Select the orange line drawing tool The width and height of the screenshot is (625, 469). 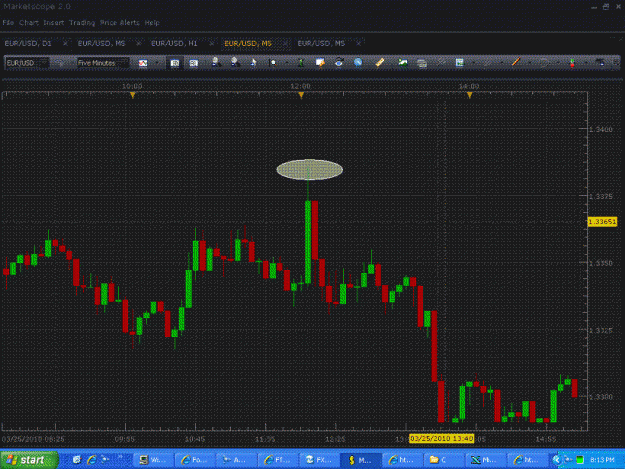[516, 62]
